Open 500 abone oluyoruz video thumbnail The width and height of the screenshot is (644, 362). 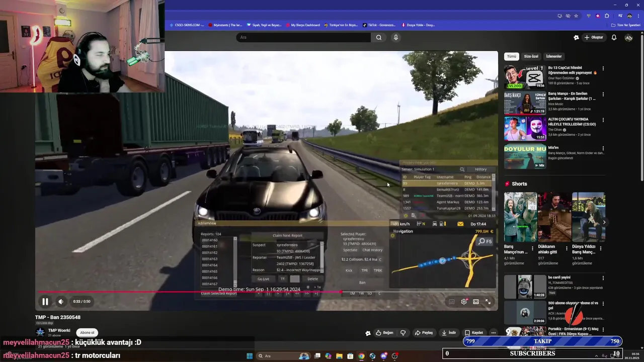pos(525,313)
